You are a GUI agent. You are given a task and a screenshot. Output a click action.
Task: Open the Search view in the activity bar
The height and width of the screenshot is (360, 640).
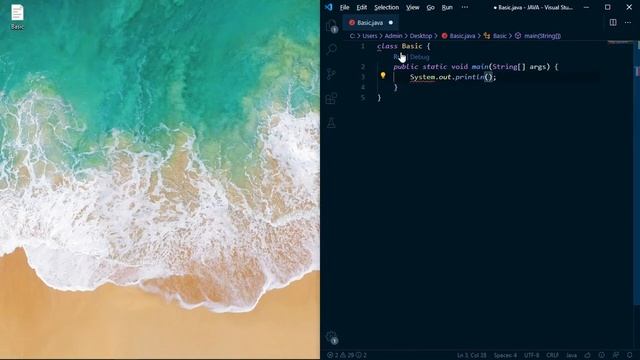[x=332, y=49]
